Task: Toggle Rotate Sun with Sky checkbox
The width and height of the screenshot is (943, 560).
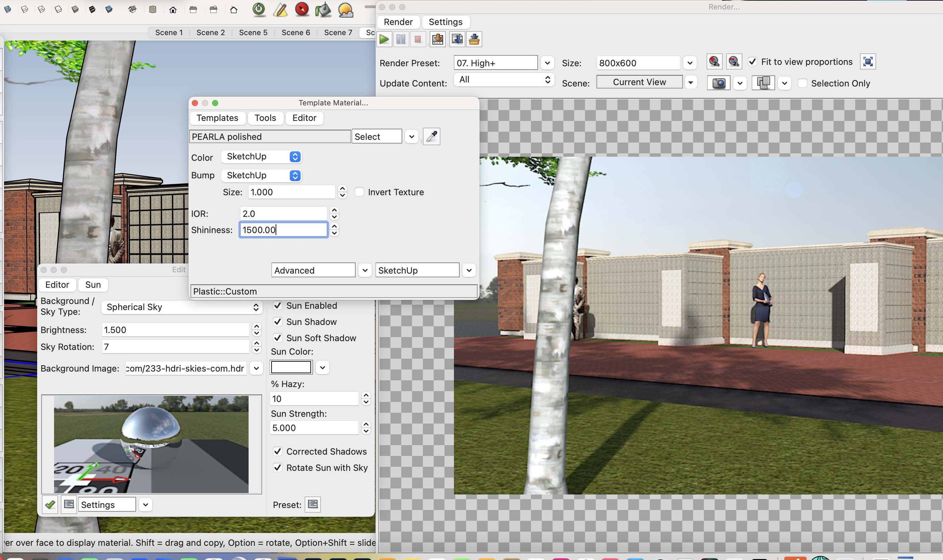Action: (277, 467)
